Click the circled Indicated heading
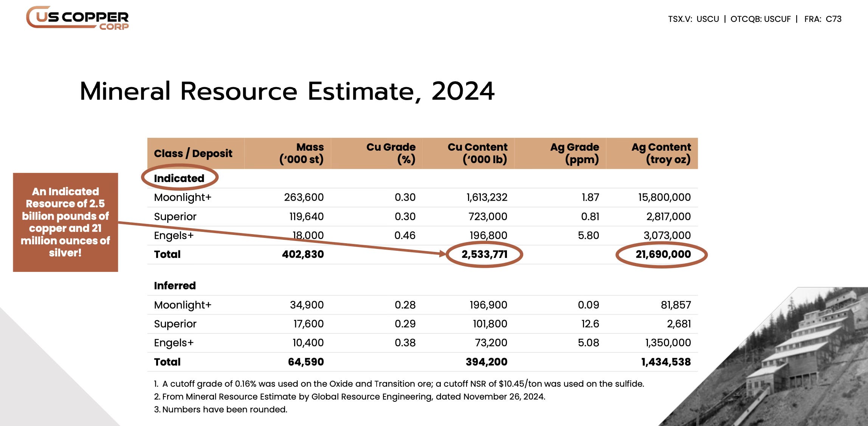The image size is (868, 426). tap(179, 178)
